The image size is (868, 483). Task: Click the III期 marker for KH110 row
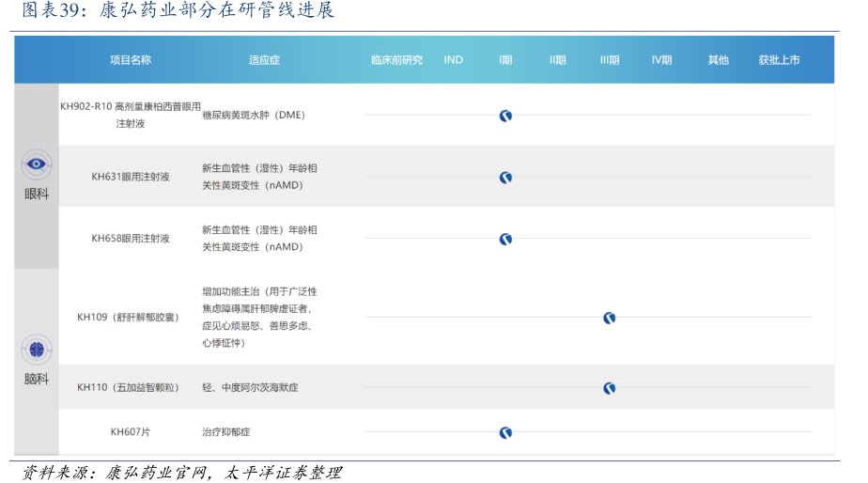coord(610,388)
